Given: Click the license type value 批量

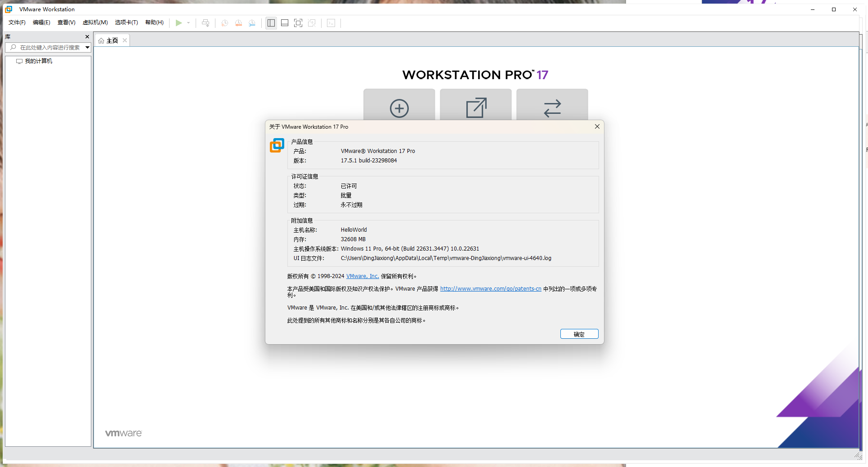Looking at the screenshot, I should tap(346, 195).
